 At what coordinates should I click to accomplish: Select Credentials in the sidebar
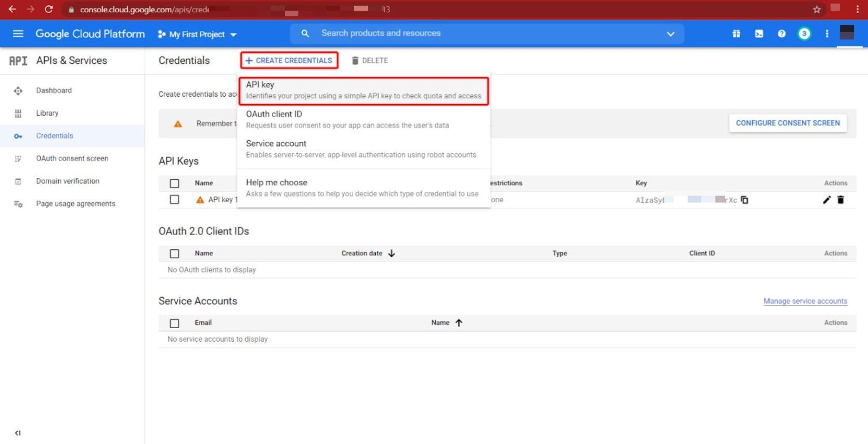[54, 136]
